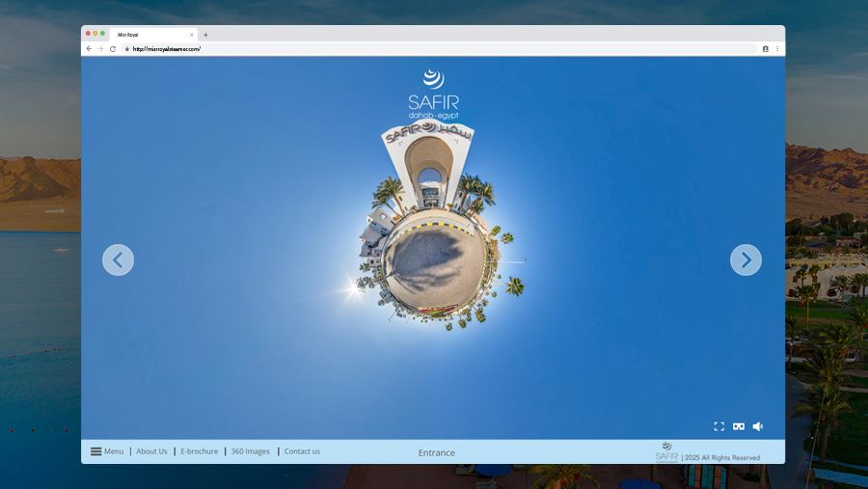Go to the previous panorama scene arrow

coord(118,259)
